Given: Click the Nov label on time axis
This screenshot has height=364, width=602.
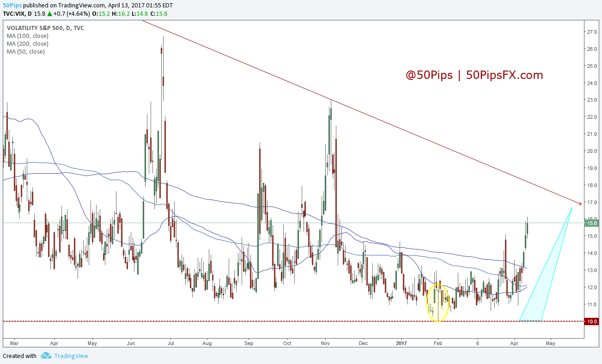Looking at the screenshot, I should 325,343.
